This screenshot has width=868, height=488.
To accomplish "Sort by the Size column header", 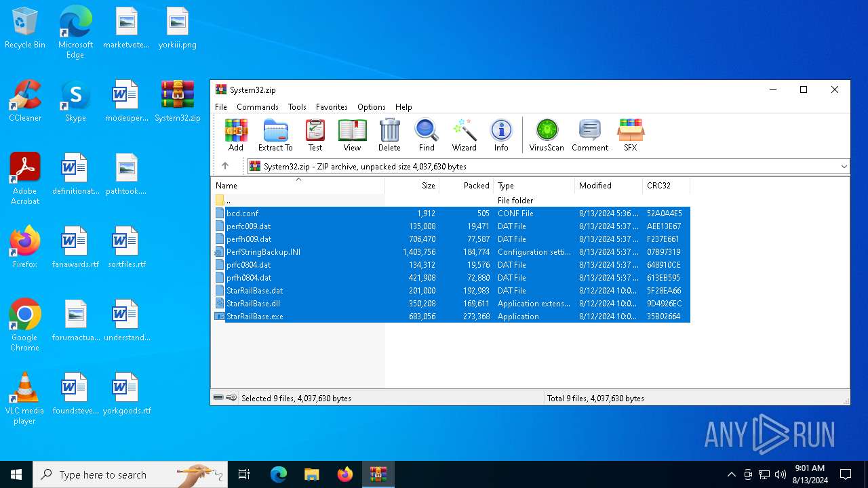I will pos(412,186).
